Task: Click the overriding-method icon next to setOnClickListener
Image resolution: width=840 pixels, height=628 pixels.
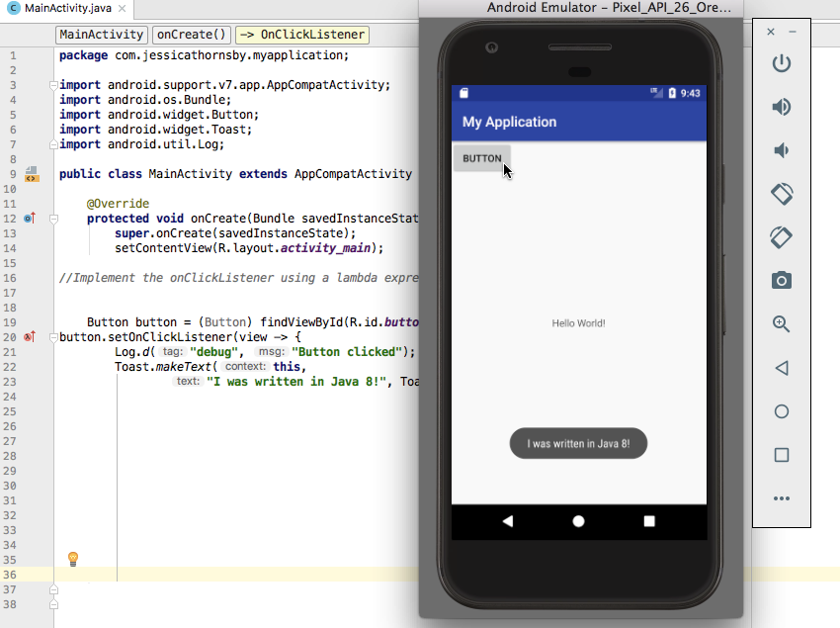Action: [x=33, y=336]
